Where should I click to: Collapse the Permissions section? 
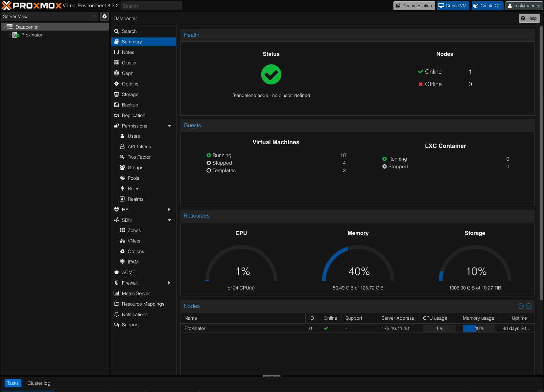click(169, 126)
